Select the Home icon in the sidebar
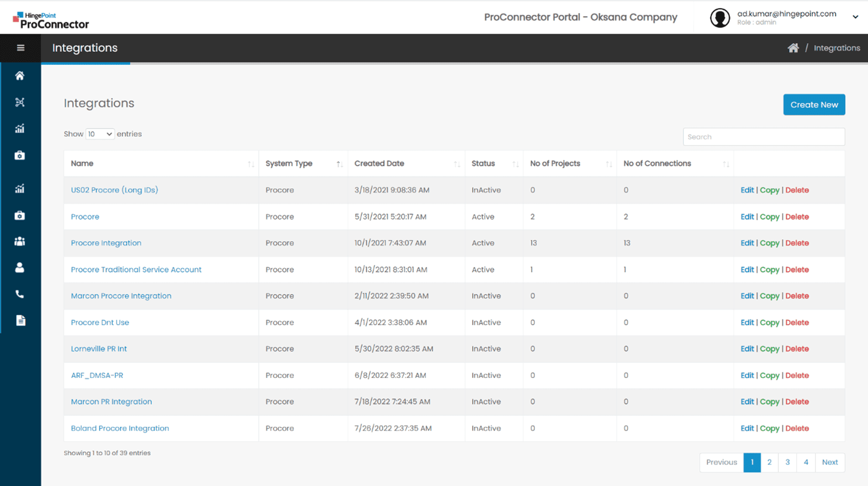This screenshot has width=868, height=486. click(20, 76)
